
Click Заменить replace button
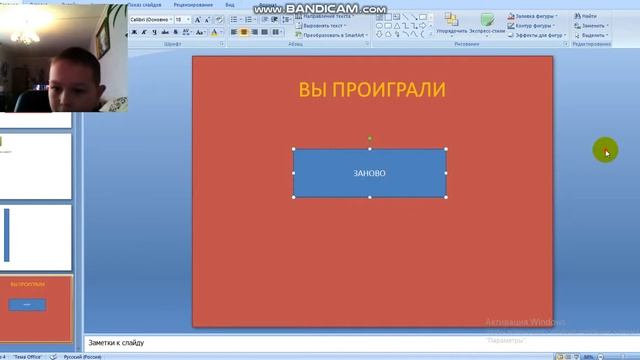pyautogui.click(x=591, y=26)
